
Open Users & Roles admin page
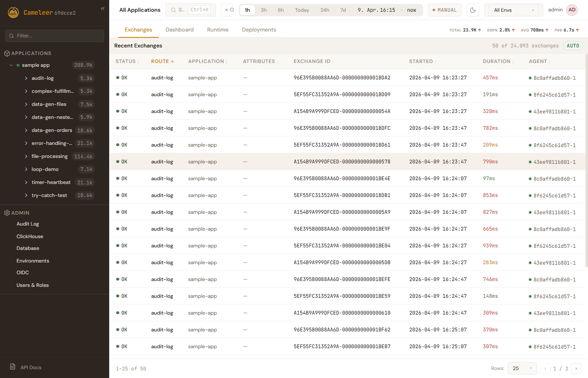point(32,285)
